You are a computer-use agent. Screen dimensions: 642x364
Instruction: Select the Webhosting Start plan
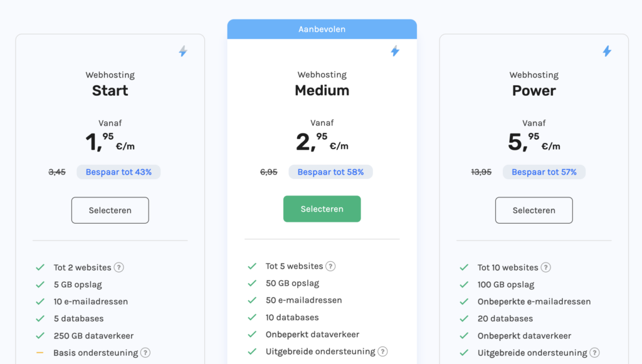coord(110,211)
